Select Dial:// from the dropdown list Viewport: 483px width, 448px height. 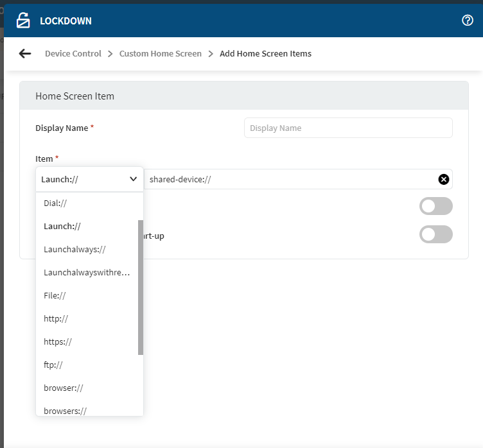55,203
